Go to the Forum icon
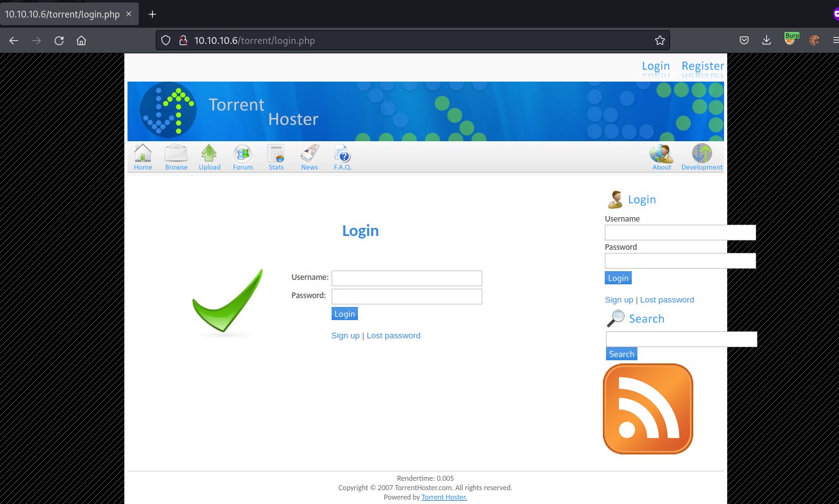 pos(242,154)
